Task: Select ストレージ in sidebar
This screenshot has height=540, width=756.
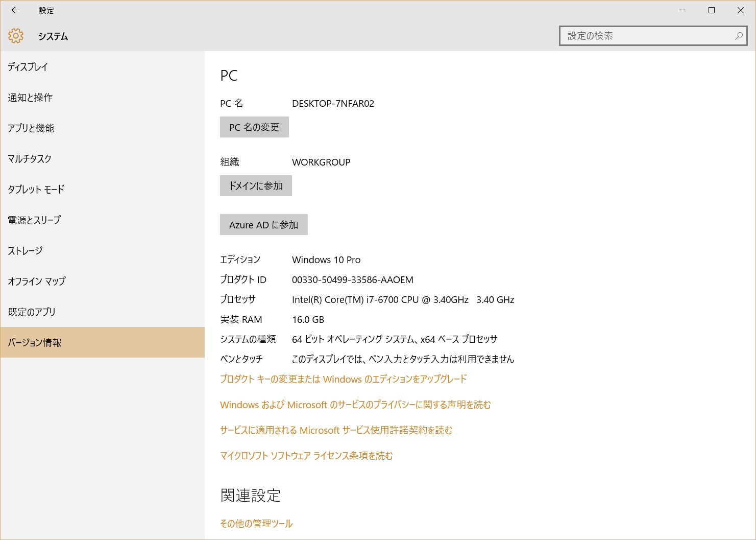Action: (x=102, y=250)
